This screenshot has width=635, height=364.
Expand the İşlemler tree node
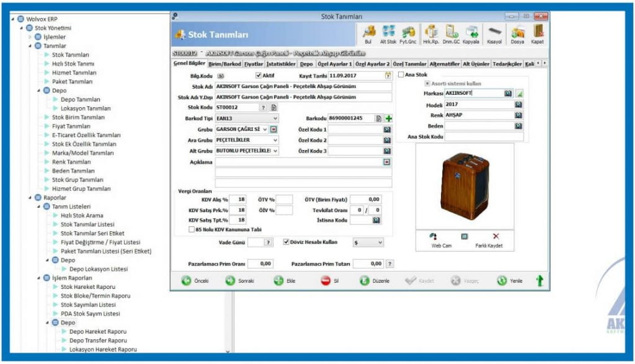point(30,37)
